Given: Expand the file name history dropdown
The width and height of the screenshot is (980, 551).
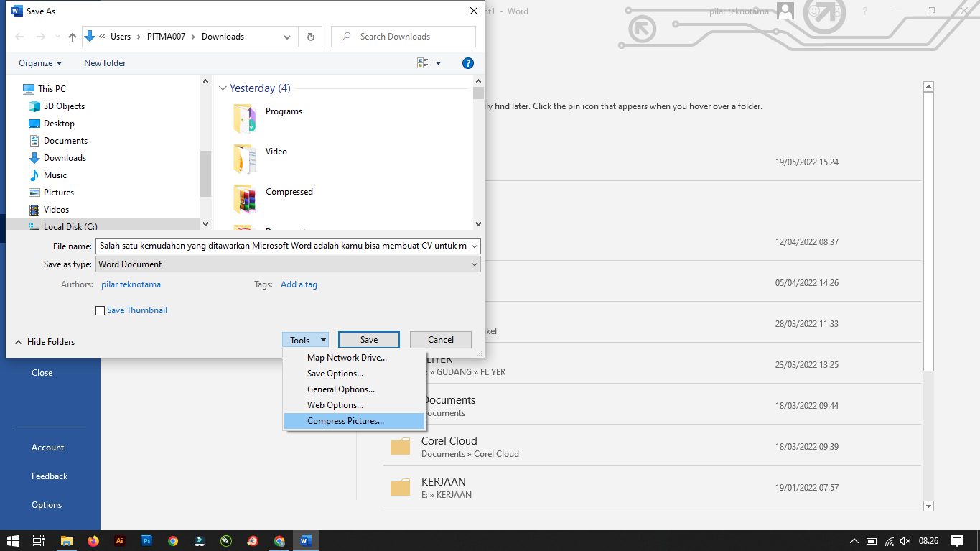Looking at the screenshot, I should [475, 245].
